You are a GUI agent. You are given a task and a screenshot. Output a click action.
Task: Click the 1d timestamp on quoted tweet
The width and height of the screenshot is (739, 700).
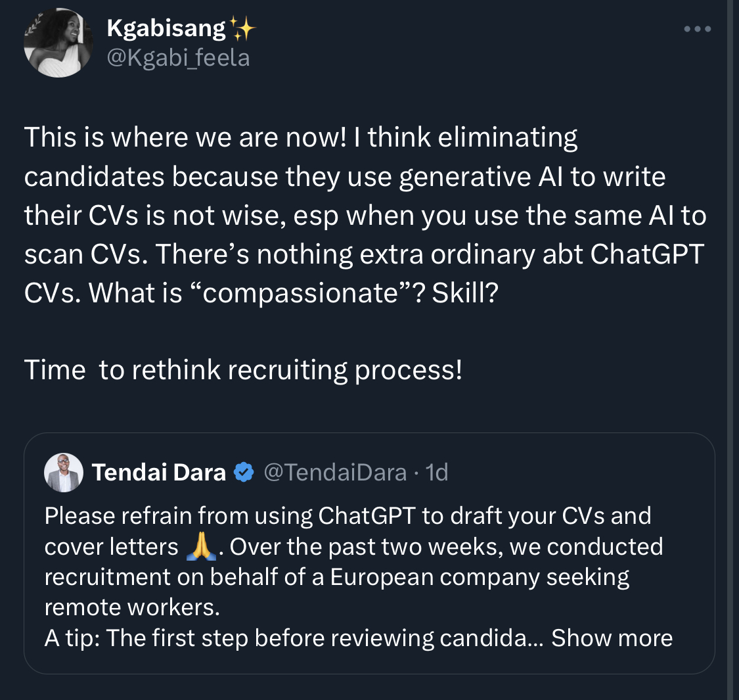coord(437,472)
